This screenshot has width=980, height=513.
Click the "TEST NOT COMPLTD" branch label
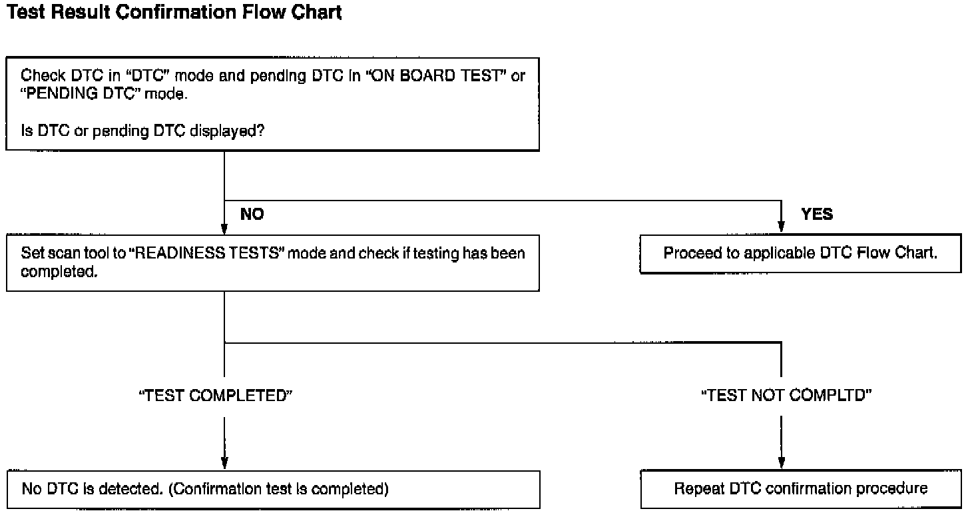pyautogui.click(x=787, y=396)
